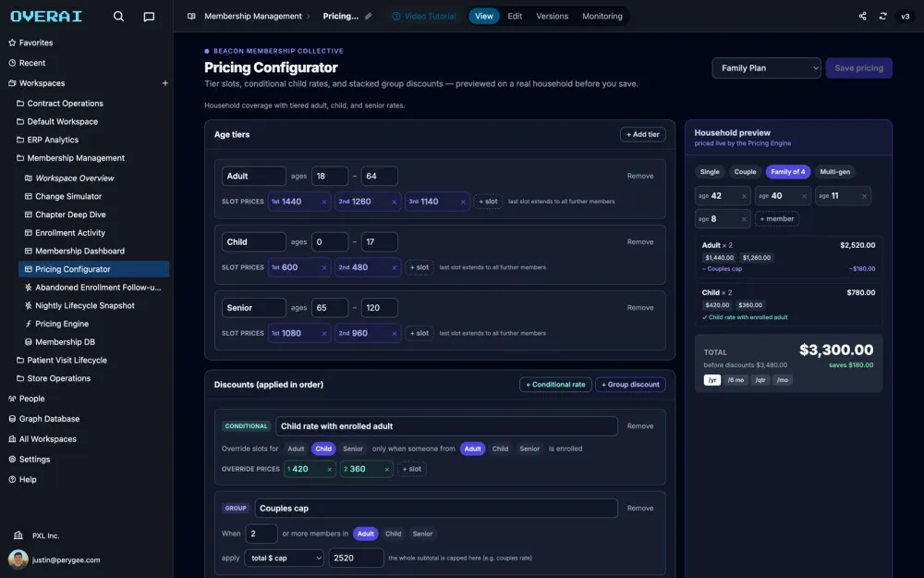The width and height of the screenshot is (924, 578).
Task: Open the Family Plan dropdown
Action: click(x=766, y=68)
